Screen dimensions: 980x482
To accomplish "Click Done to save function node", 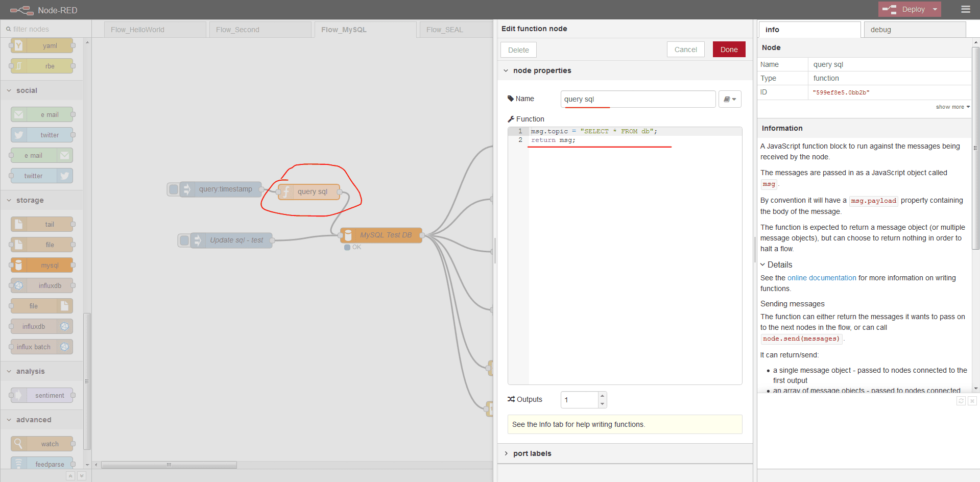I will 729,50.
